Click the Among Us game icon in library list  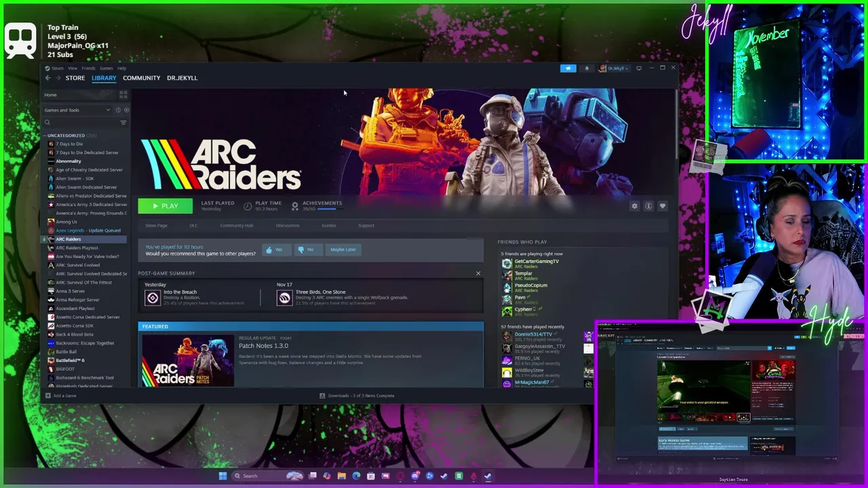(51, 222)
